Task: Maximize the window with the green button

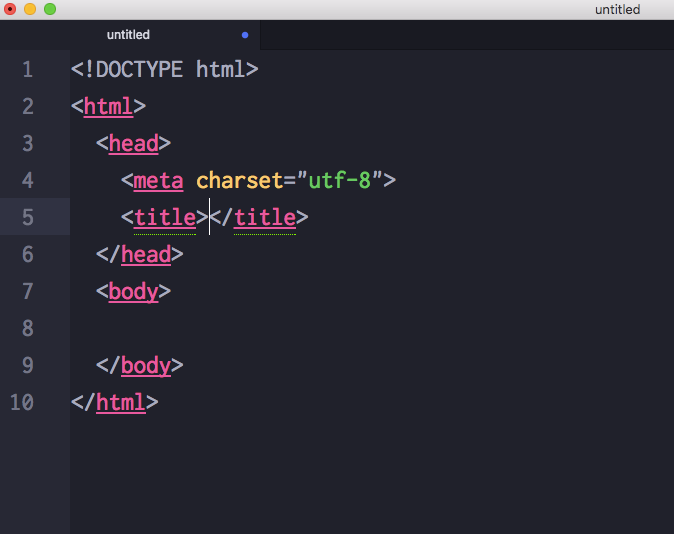Action: pos(50,9)
